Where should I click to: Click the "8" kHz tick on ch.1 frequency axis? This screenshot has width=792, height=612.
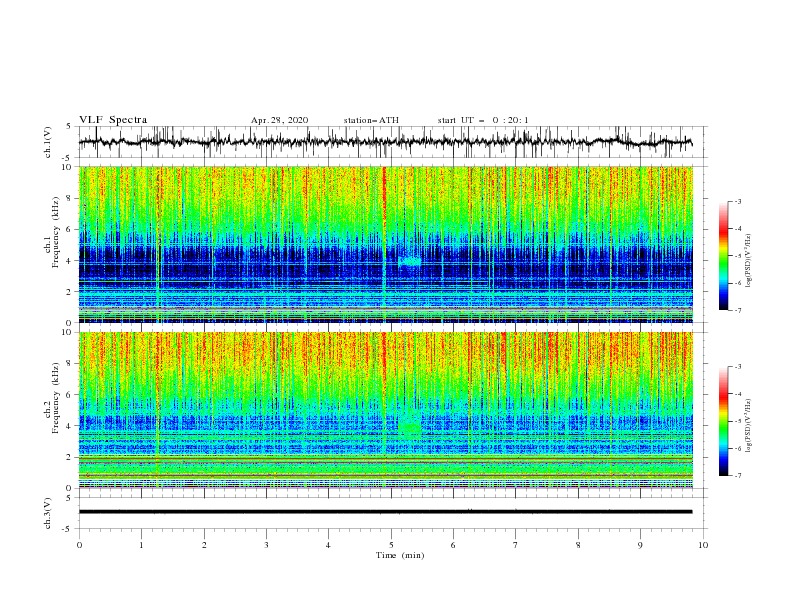coord(71,198)
